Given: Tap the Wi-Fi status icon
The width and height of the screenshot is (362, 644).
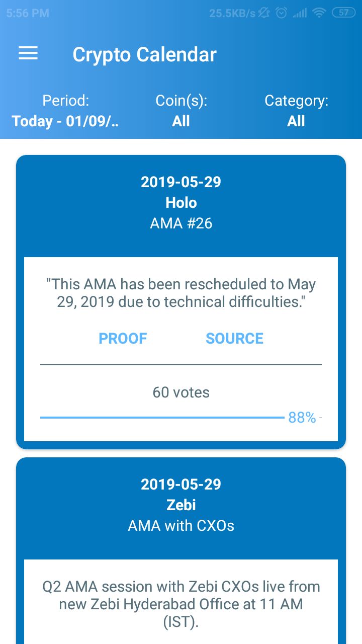Looking at the screenshot, I should 319,14.
